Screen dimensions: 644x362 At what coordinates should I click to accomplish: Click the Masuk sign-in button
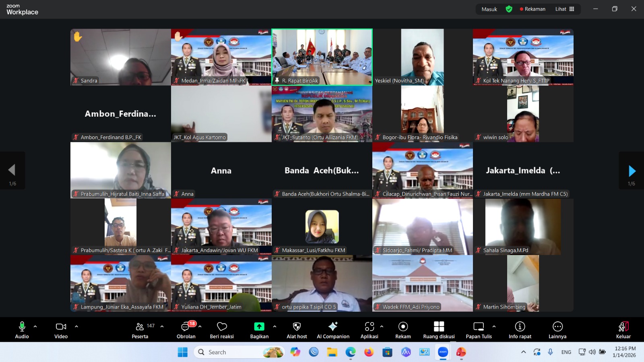pyautogui.click(x=489, y=9)
